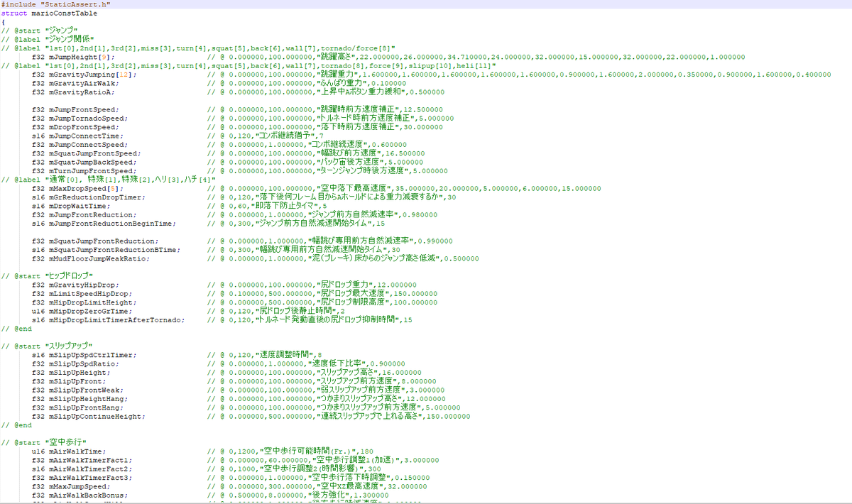Select the mSlipUpContinueHeight member
852x504 pixels.
coord(95,416)
